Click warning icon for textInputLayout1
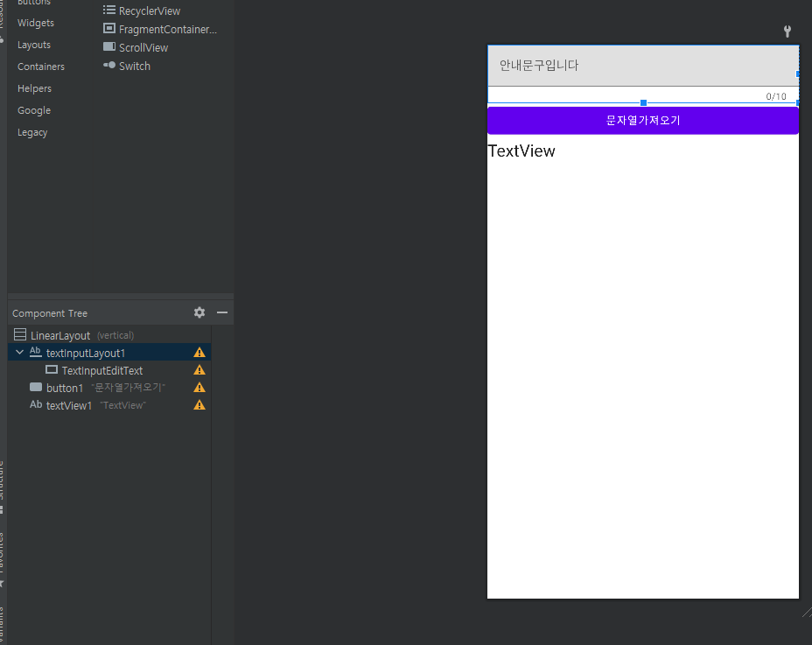 [199, 353]
